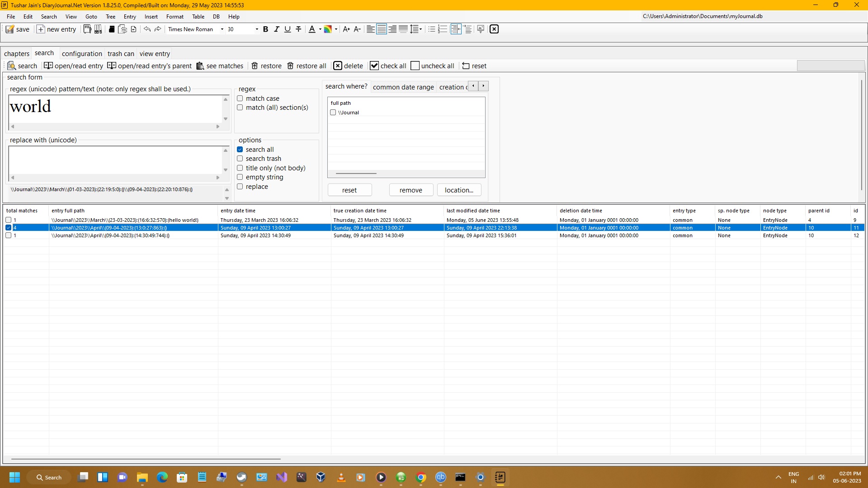This screenshot has width=868, height=488.
Task: Open the Format menu
Action: tap(175, 17)
